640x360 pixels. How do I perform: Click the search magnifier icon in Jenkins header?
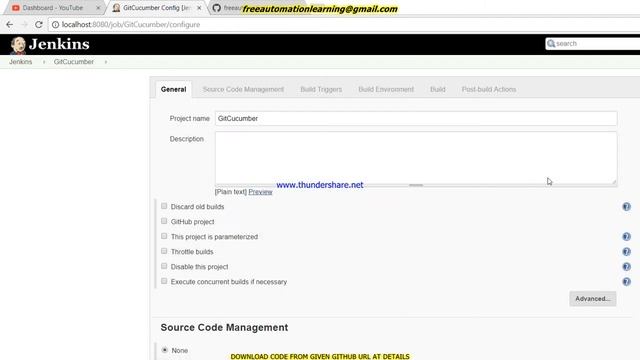[551, 43]
